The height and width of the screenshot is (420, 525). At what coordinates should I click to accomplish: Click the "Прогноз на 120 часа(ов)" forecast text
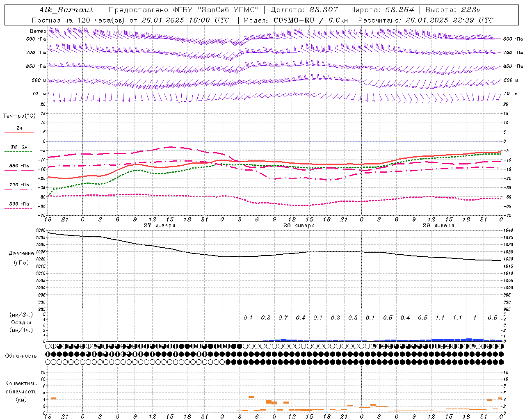click(x=79, y=20)
